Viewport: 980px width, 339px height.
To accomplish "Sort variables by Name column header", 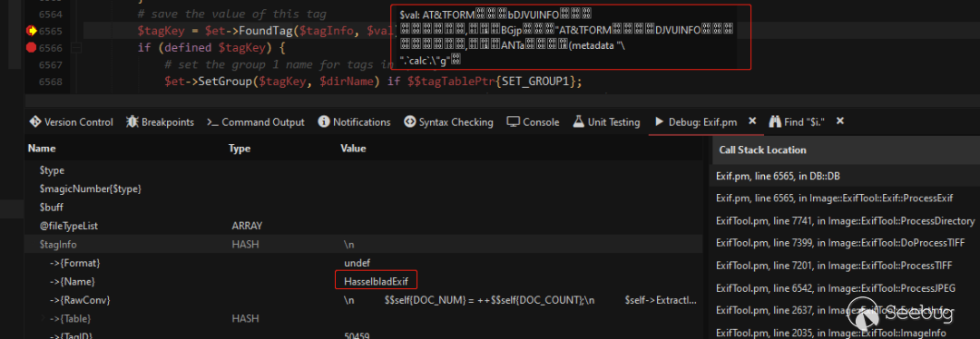I will click(x=42, y=149).
